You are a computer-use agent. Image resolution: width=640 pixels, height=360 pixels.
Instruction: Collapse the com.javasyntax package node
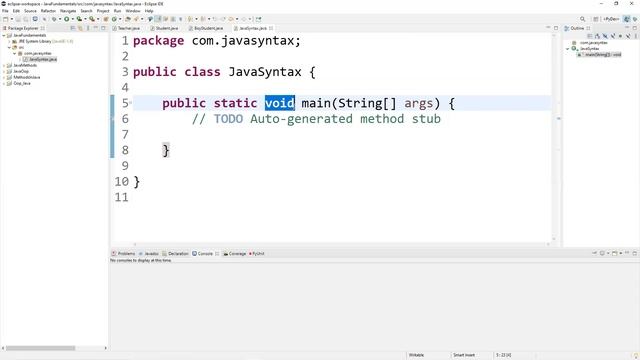(15, 53)
